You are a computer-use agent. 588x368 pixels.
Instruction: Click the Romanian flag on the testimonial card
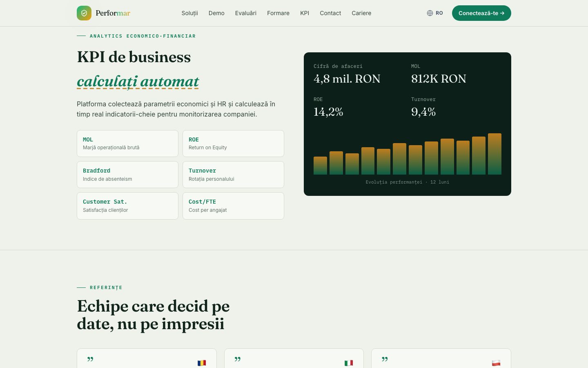pos(202,363)
